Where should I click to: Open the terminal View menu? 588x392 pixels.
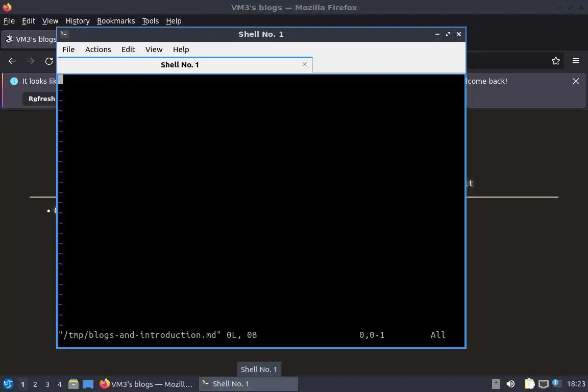pos(154,50)
